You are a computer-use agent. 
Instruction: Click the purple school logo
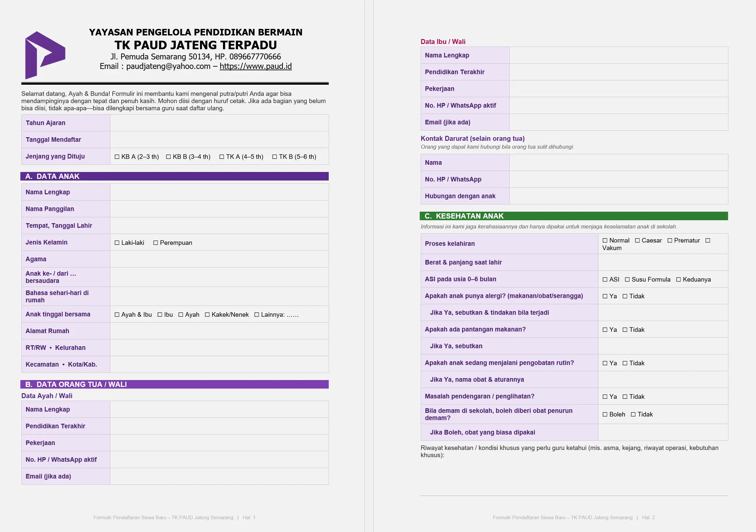click(45, 55)
